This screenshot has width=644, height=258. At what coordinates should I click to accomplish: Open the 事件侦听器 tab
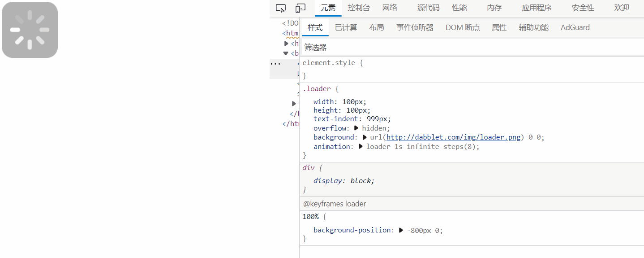[x=415, y=27]
